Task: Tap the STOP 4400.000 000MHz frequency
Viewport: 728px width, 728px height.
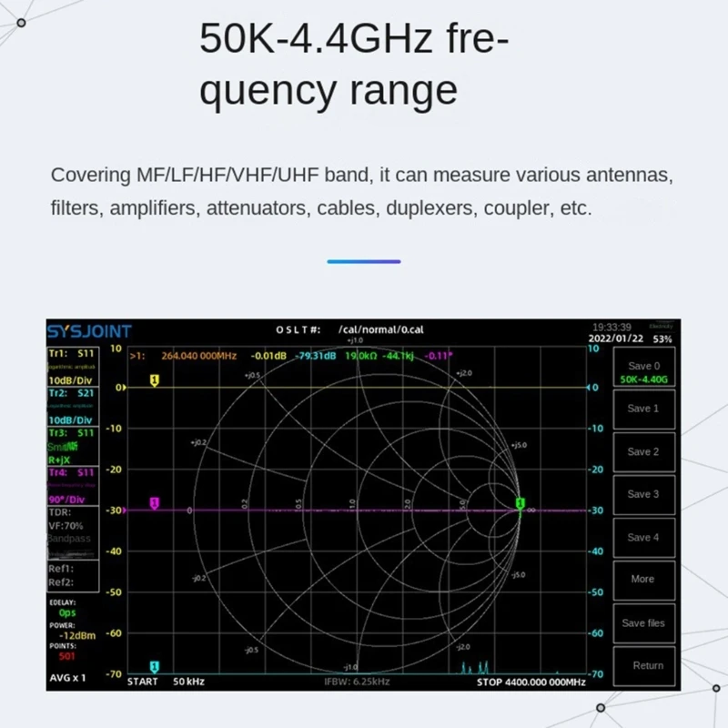Action: [x=531, y=682]
